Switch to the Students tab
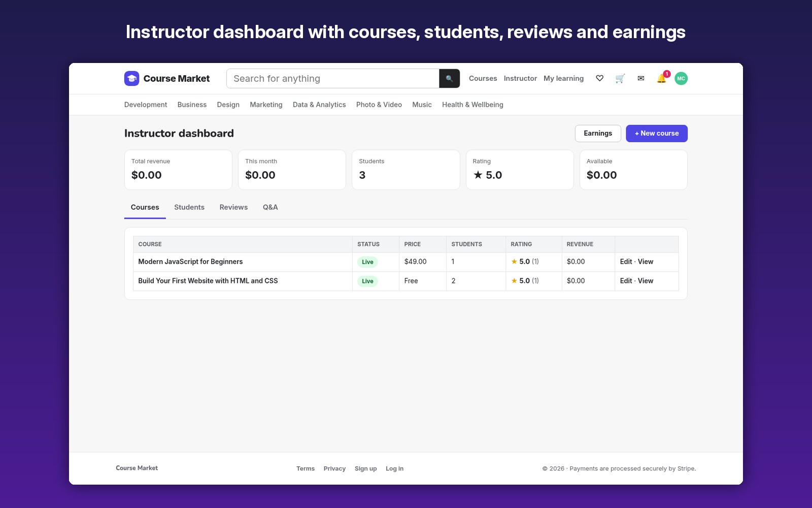 [189, 207]
